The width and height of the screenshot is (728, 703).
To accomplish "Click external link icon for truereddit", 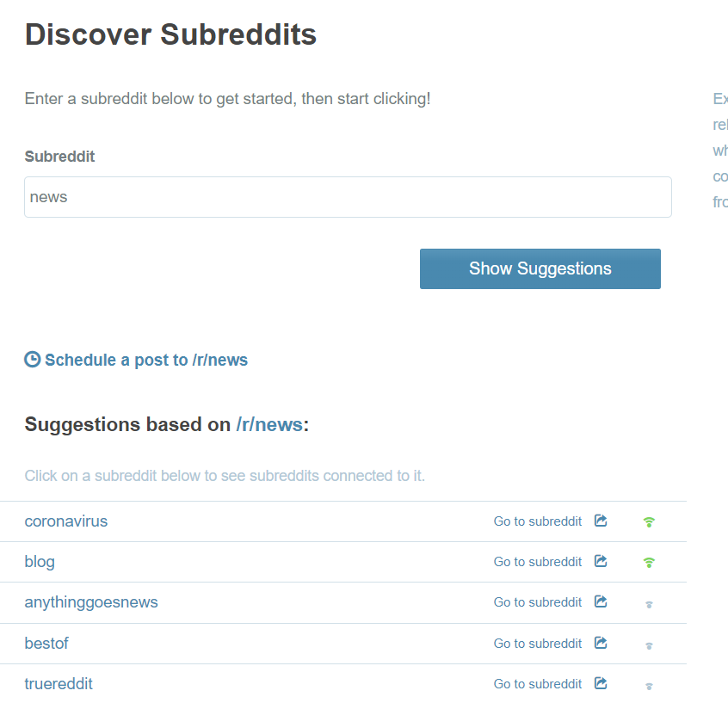I will tap(601, 683).
